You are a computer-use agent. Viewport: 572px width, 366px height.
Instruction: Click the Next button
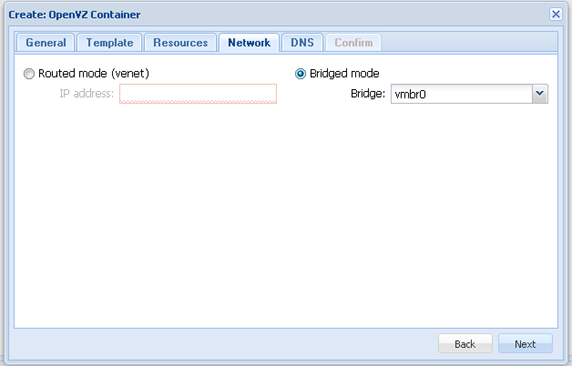(x=525, y=344)
